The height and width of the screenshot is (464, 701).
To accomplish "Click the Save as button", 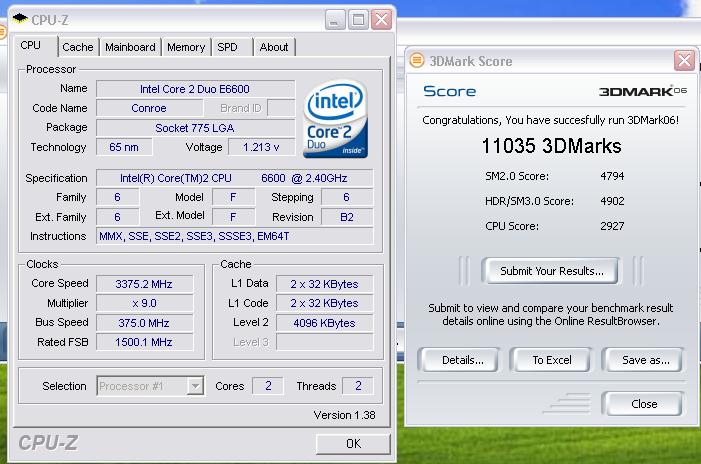I will click(x=643, y=360).
